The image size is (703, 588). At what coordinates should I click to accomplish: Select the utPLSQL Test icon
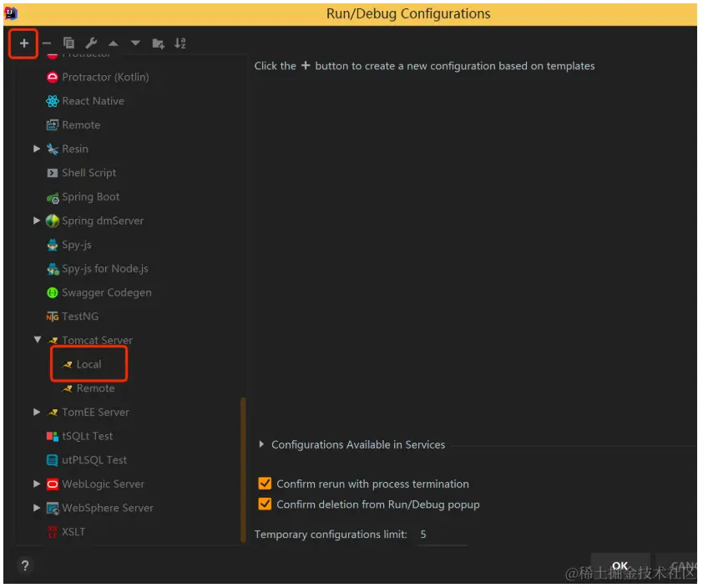[53, 460]
